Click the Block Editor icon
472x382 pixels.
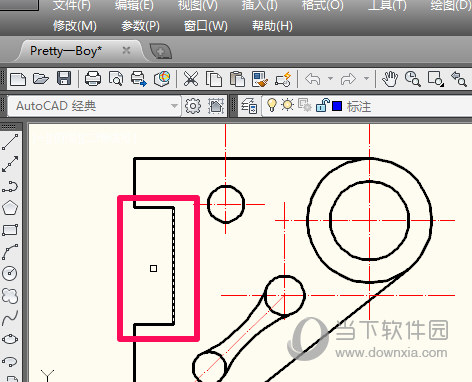283,79
